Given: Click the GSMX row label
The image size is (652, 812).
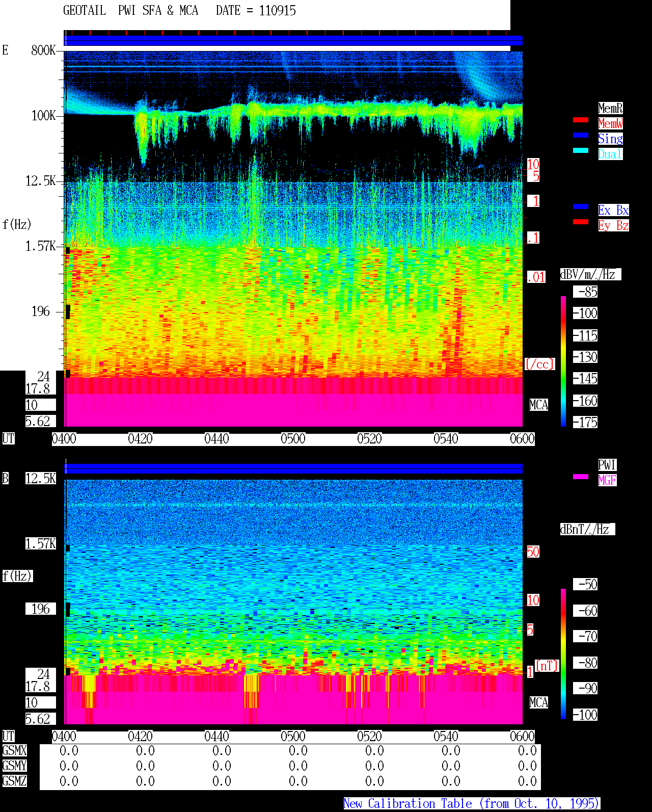Looking at the screenshot, I should coord(14,750).
